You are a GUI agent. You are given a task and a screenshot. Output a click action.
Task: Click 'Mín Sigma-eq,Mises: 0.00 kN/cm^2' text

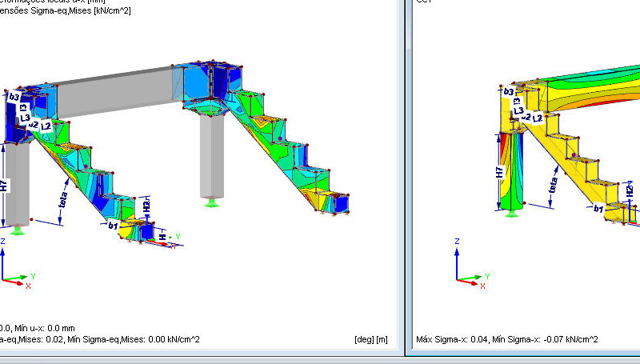(134, 339)
